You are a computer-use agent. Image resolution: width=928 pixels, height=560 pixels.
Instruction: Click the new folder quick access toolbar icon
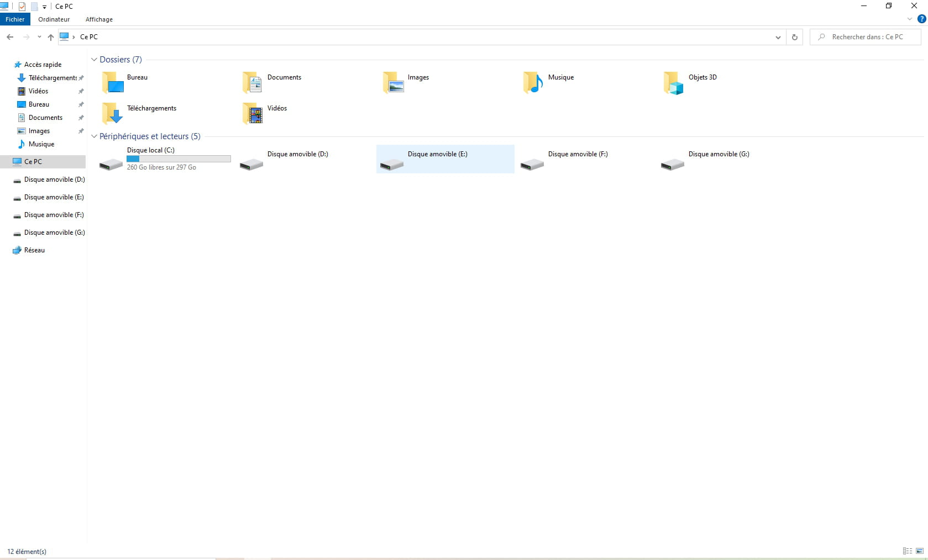(x=34, y=7)
